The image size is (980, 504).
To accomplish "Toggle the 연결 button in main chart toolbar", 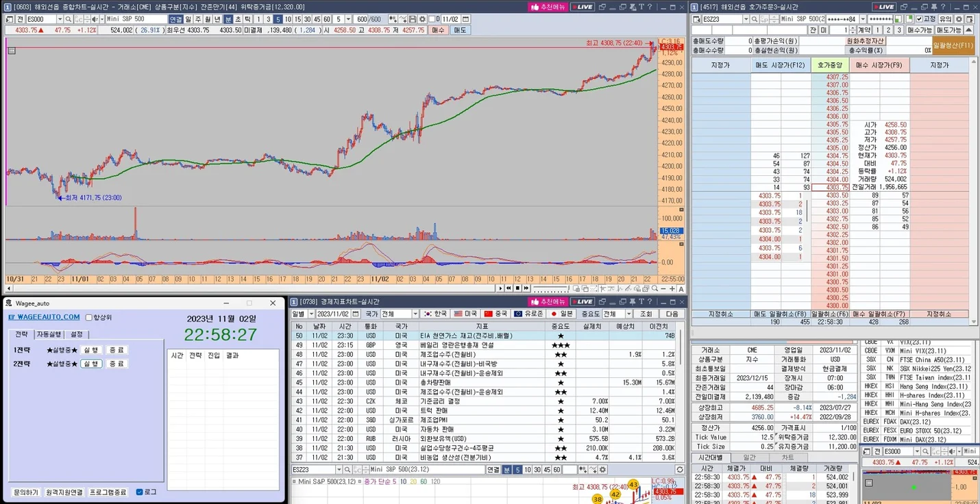I will (x=176, y=18).
